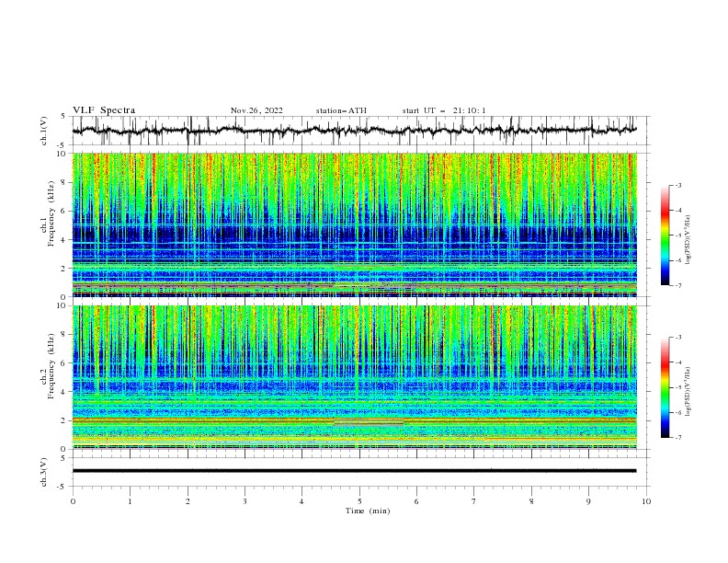Click the '9' tick on the Time axis

588,501
